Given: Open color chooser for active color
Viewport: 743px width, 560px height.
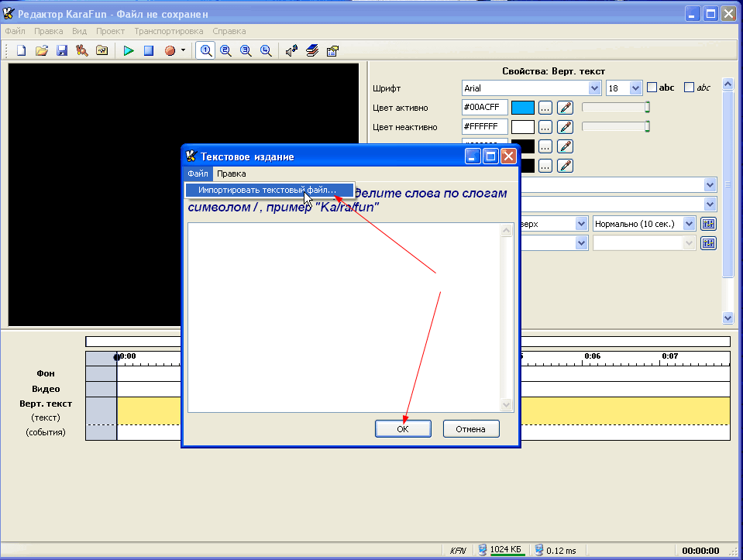Looking at the screenshot, I should (x=545, y=108).
